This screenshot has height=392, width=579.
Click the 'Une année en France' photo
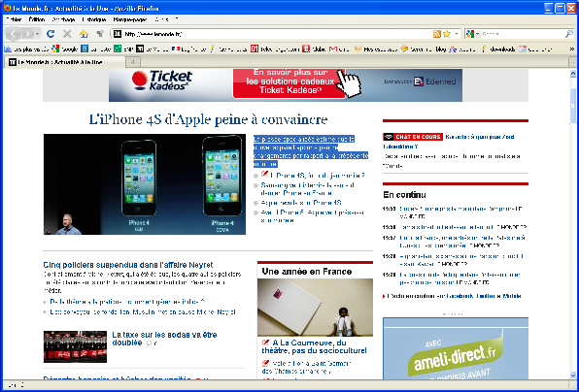315,308
